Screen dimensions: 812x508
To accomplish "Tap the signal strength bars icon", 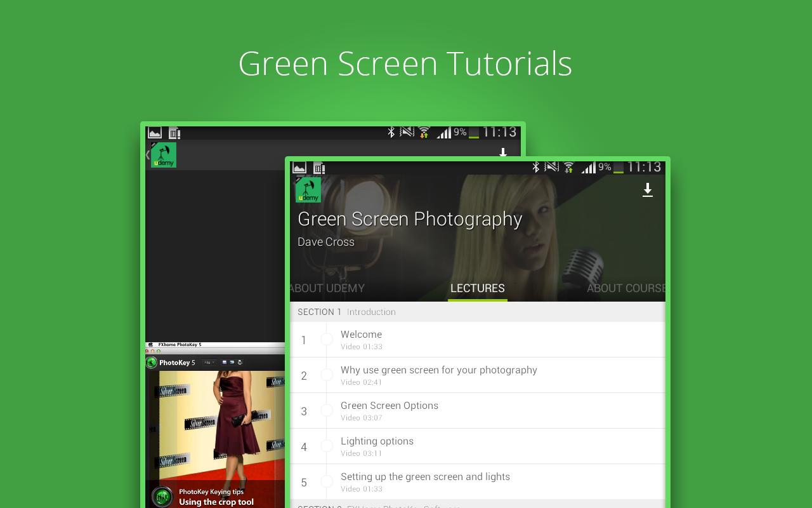I will click(589, 168).
